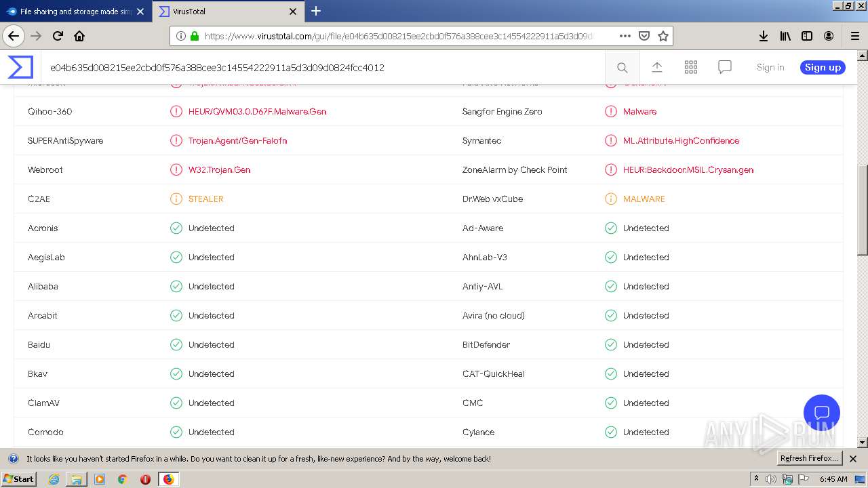This screenshot has width=868, height=488.
Task: Open the upload file icon
Action: click(x=656, y=67)
